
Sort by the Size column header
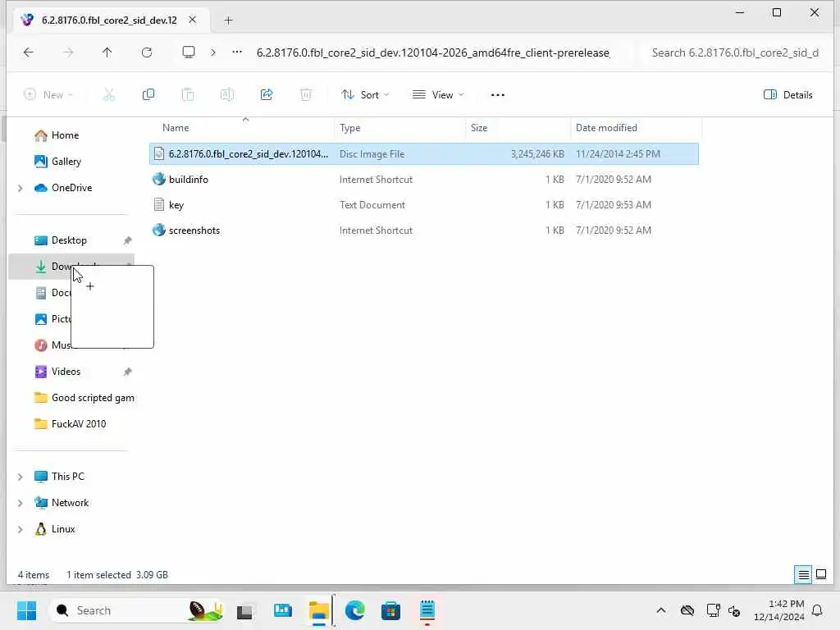click(479, 128)
